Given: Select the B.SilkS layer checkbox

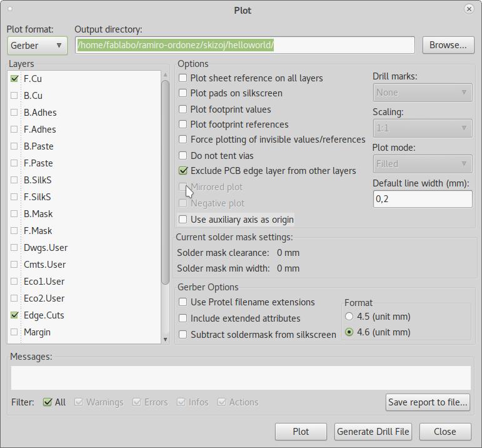Looking at the screenshot, I should [14, 180].
